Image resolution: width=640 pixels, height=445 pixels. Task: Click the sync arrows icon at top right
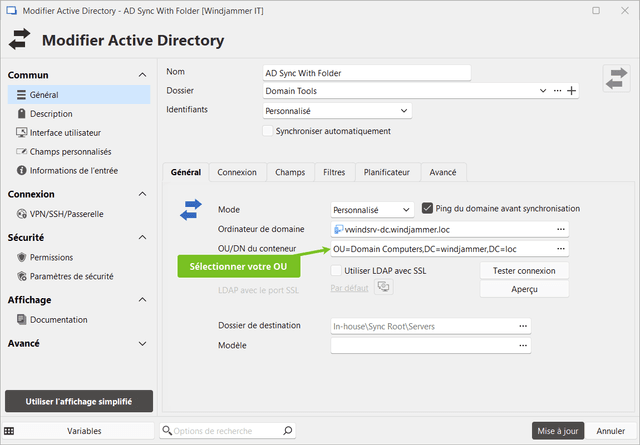click(616, 79)
